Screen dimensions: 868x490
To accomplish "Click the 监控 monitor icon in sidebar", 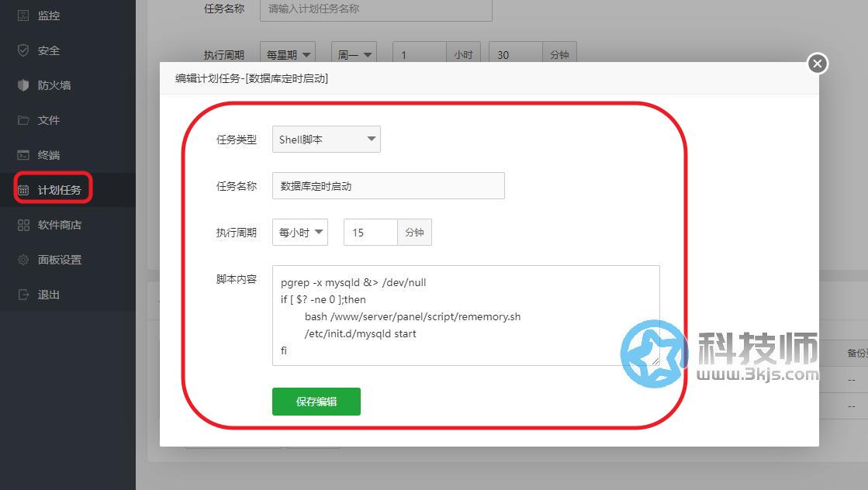I will tap(23, 16).
